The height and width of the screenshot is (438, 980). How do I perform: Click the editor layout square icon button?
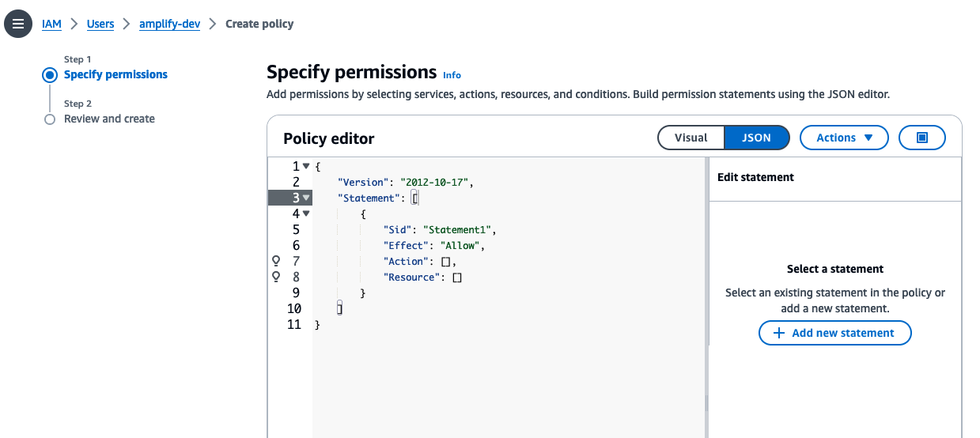[921, 138]
